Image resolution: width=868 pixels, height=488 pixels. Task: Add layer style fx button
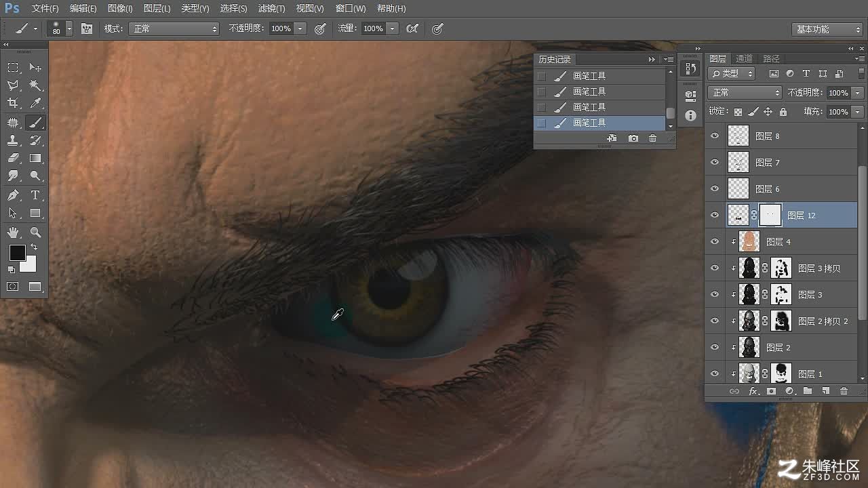(753, 391)
